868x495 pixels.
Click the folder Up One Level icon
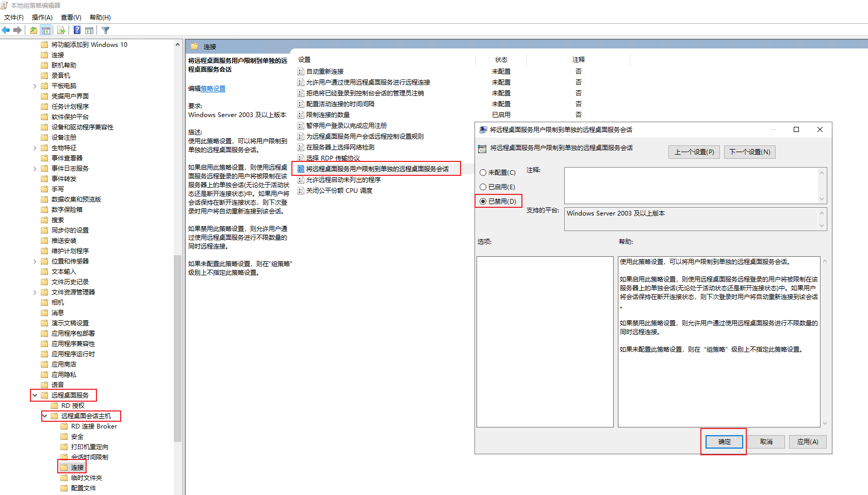tap(34, 30)
